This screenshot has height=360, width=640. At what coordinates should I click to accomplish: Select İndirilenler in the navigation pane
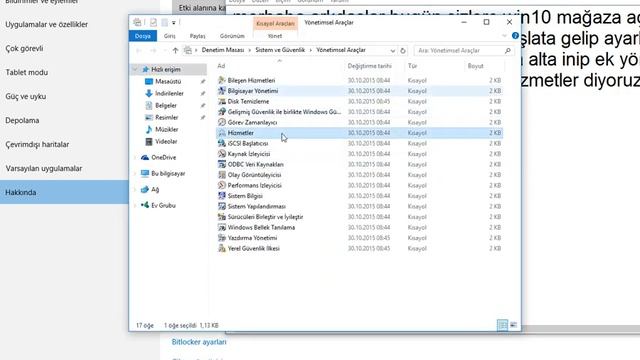[169, 93]
